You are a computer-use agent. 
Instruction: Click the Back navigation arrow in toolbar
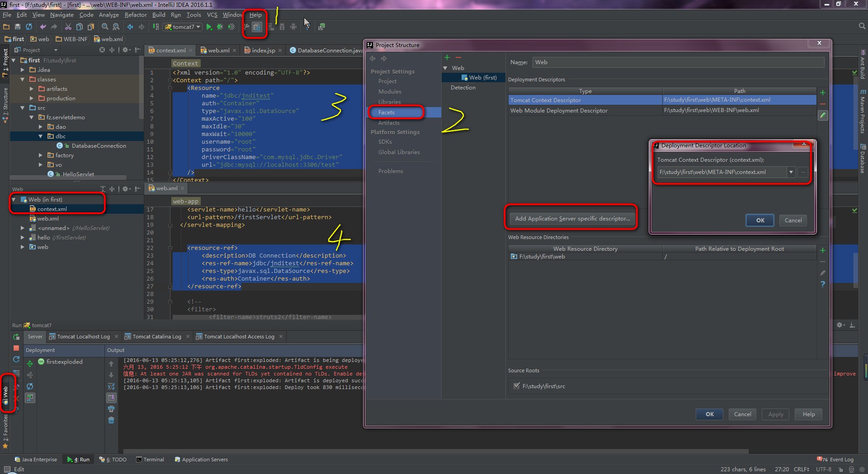pyautogui.click(x=130, y=27)
